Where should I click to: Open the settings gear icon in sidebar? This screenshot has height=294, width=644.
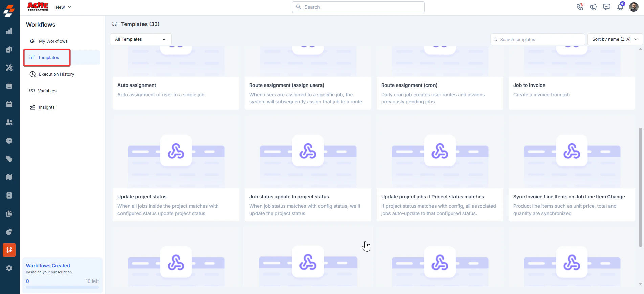point(9,268)
